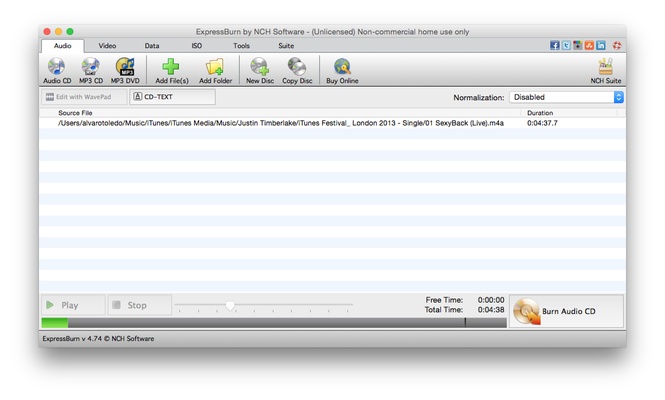Open the NCH Suite toolbox

click(x=606, y=70)
